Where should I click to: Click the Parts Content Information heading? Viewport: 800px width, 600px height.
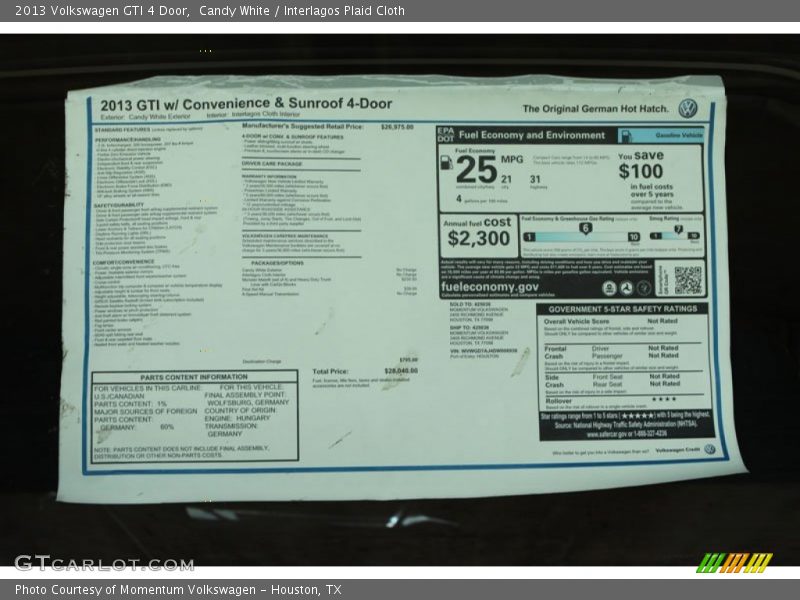click(194, 377)
